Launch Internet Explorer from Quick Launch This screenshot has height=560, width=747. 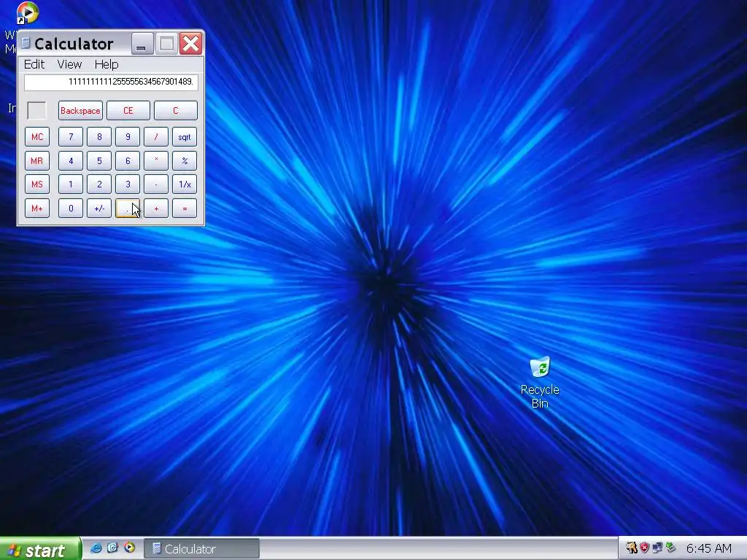point(96,548)
